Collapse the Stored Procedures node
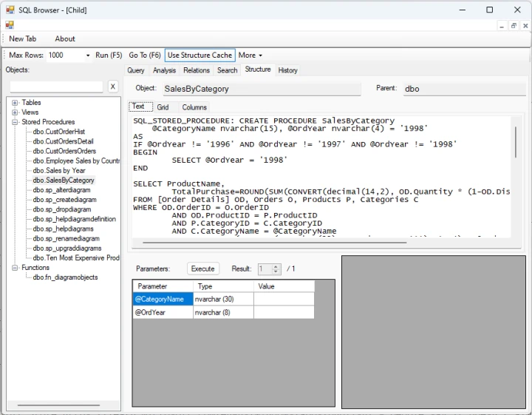532x415 pixels. tap(15, 122)
